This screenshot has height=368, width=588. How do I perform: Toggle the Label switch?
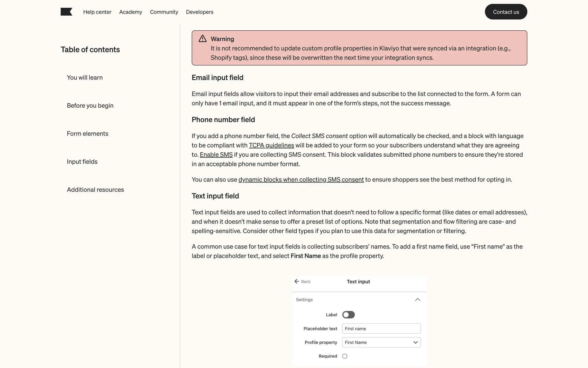pyautogui.click(x=348, y=315)
